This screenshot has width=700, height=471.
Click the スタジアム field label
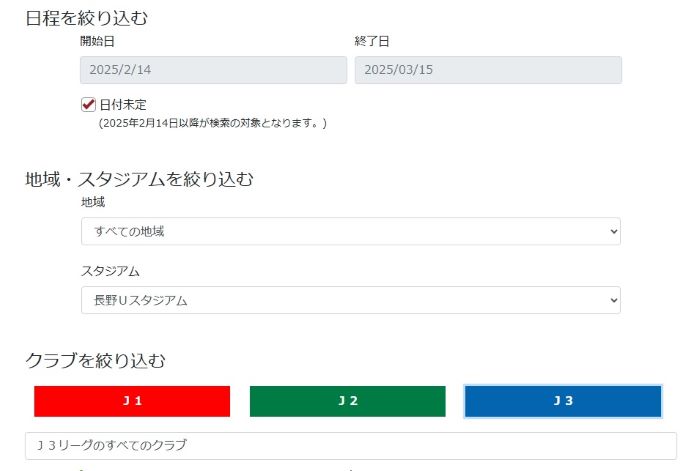pyautogui.click(x=110, y=271)
